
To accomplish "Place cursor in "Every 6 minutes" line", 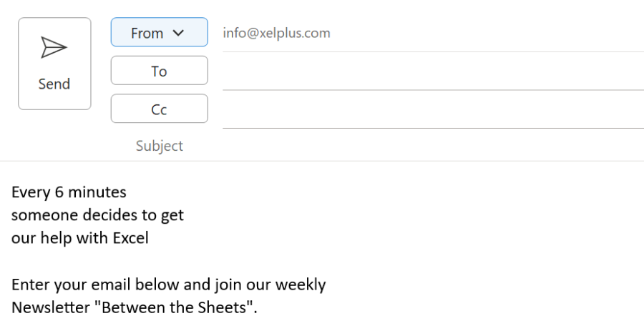I will point(69,192).
